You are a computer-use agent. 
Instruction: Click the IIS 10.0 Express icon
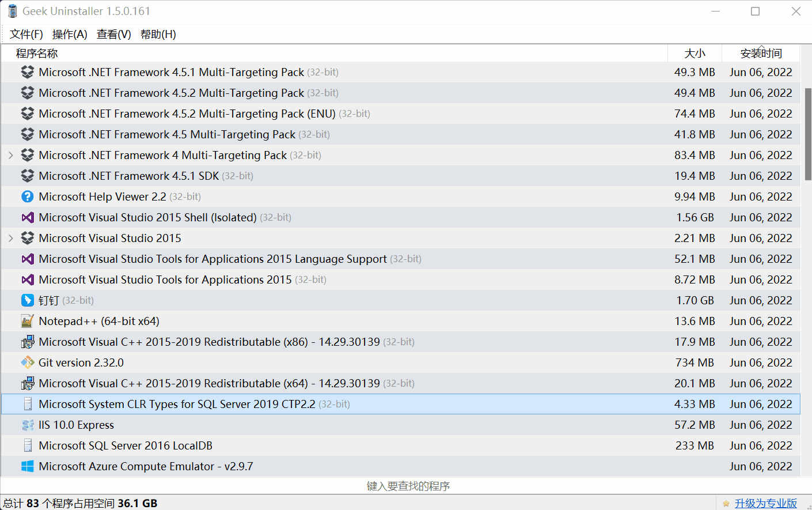27,425
